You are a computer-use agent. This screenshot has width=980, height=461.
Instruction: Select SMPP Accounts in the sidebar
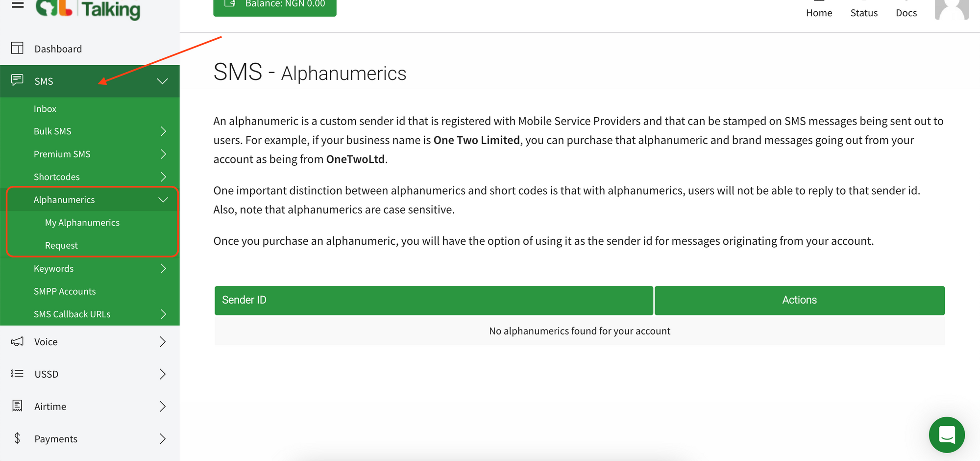(x=65, y=291)
